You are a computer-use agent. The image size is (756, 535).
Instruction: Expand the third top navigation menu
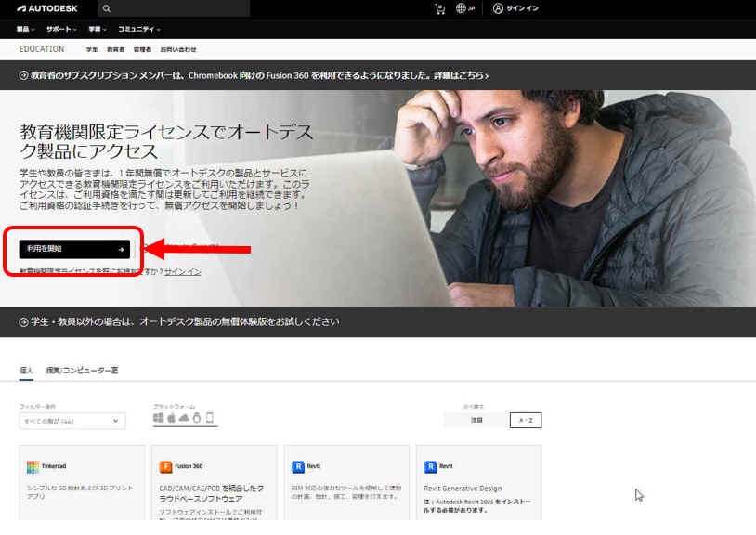pos(98,30)
